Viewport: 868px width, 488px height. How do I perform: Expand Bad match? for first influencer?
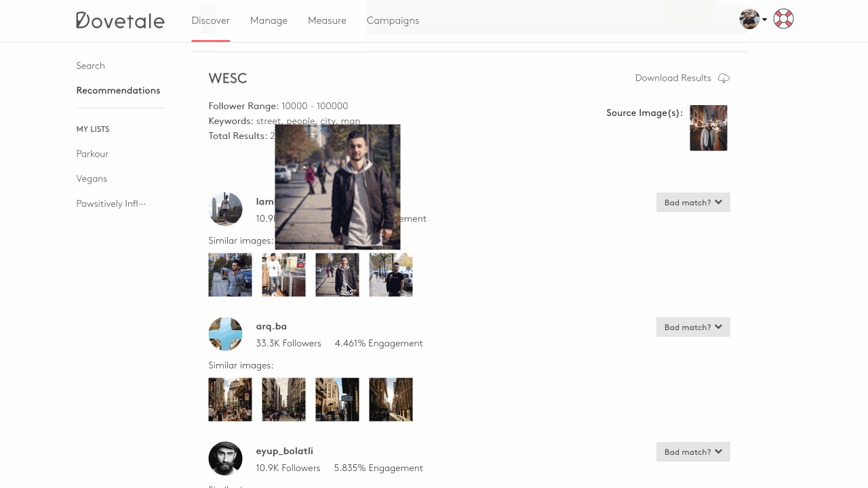coord(693,202)
